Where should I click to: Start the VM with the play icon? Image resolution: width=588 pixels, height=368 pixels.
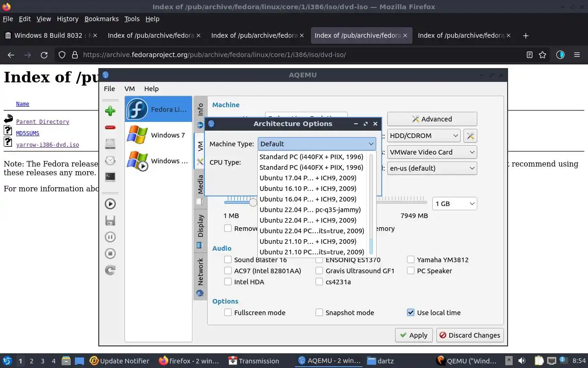[110, 204]
